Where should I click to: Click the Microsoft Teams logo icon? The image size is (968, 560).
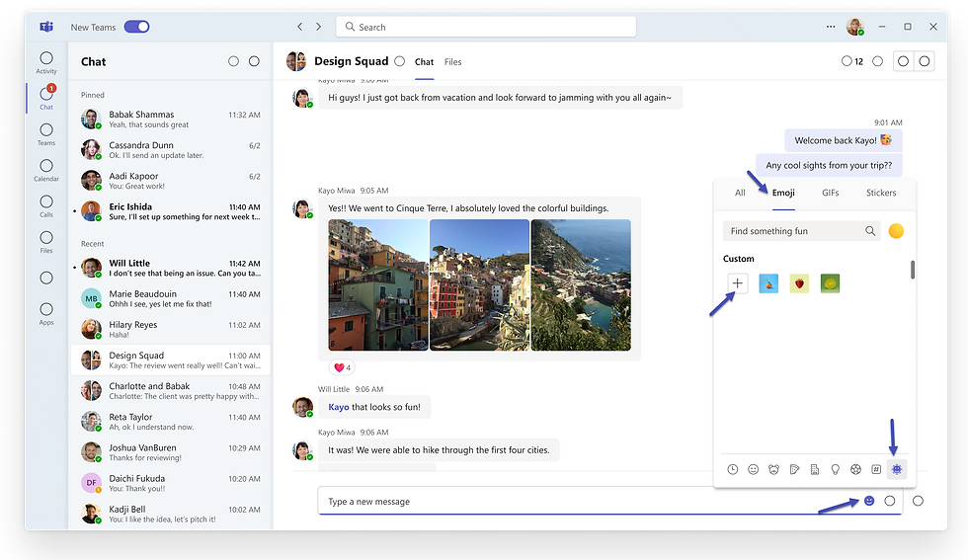tap(46, 27)
